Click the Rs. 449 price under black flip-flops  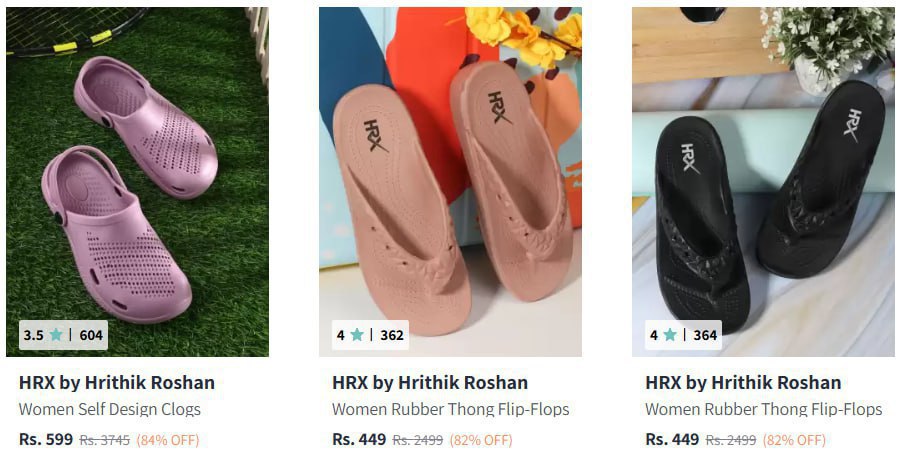coord(672,439)
